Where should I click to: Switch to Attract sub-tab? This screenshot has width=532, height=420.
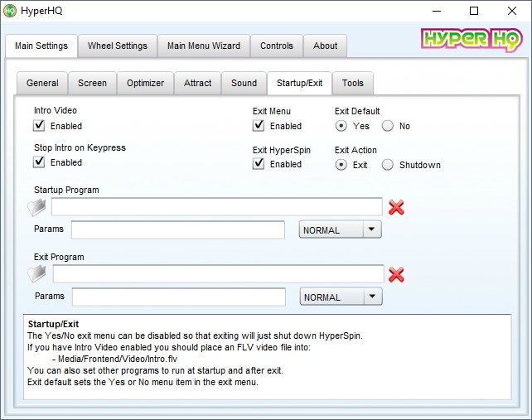197,83
